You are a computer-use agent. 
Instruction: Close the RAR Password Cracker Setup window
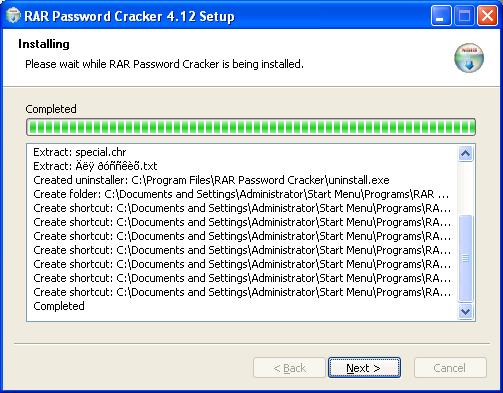487,16
